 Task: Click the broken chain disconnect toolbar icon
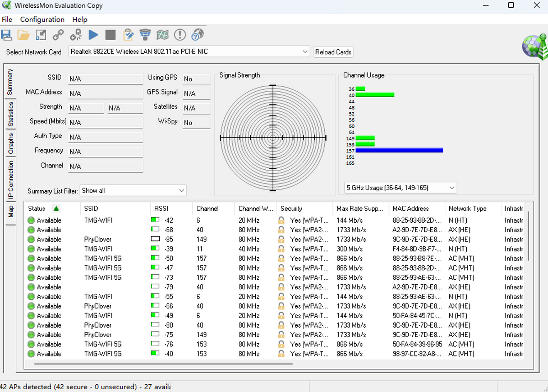pos(76,35)
